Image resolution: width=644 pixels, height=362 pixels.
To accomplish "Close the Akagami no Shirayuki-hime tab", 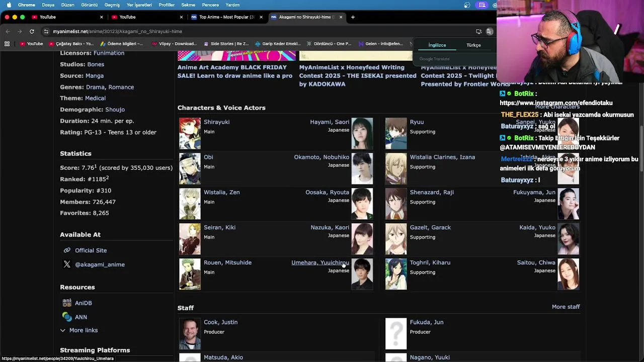I will [x=341, y=17].
